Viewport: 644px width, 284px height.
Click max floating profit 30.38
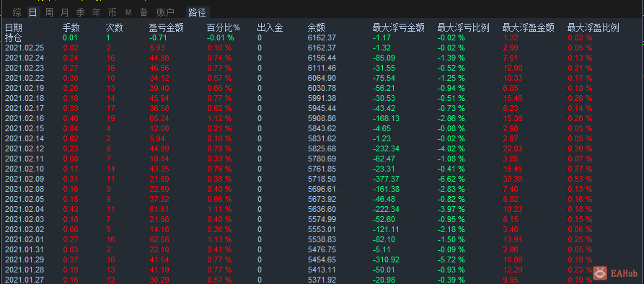coord(513,179)
